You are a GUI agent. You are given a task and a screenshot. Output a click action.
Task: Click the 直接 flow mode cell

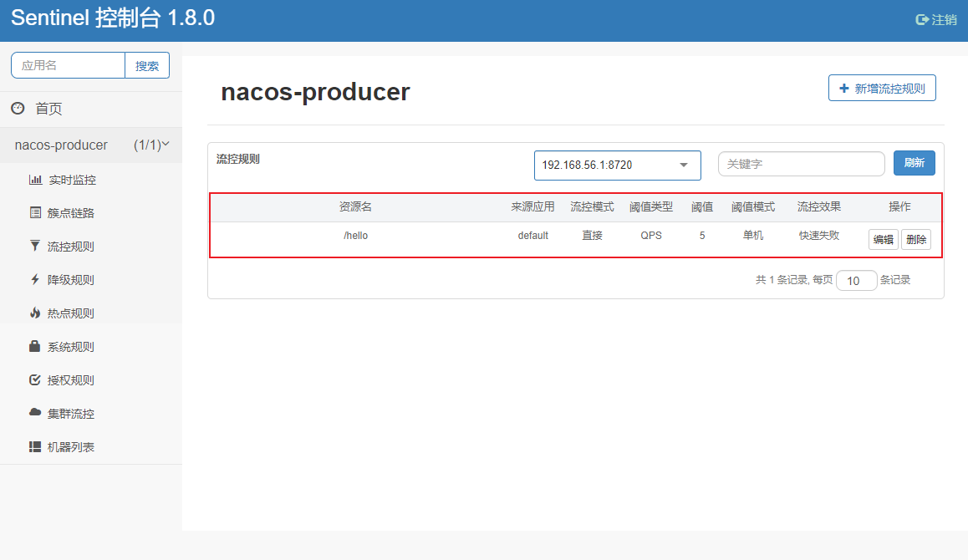[x=592, y=235]
